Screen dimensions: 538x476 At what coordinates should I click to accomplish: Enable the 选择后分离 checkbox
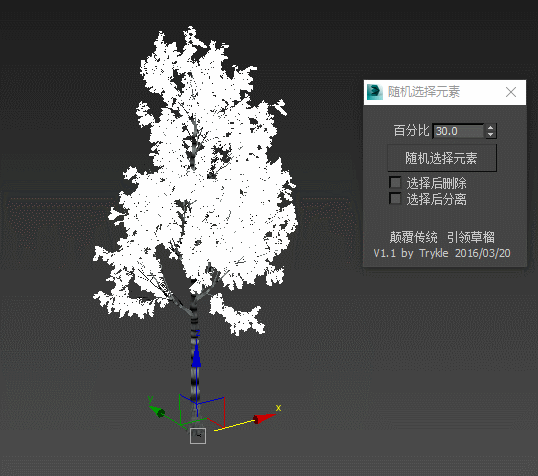click(395, 198)
